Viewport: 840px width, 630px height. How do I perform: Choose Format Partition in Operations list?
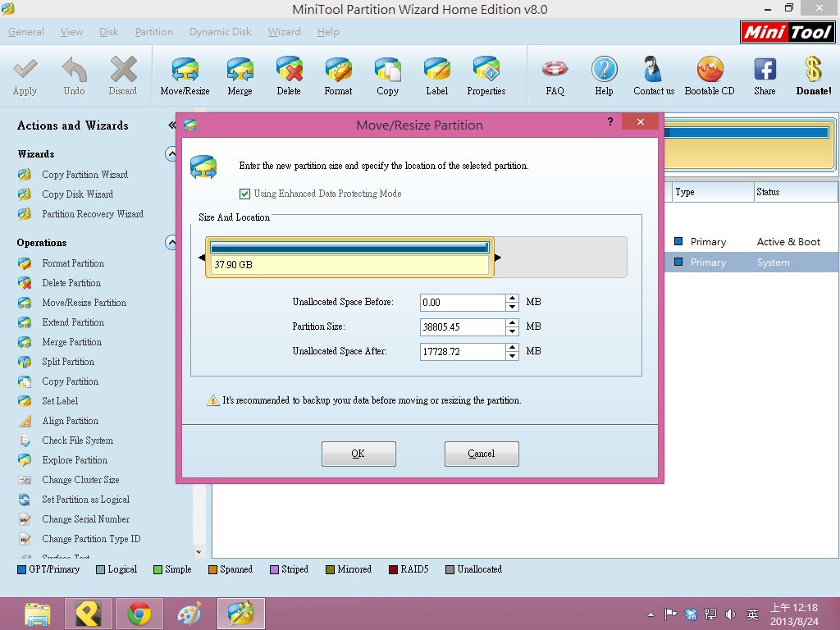pyautogui.click(x=73, y=263)
